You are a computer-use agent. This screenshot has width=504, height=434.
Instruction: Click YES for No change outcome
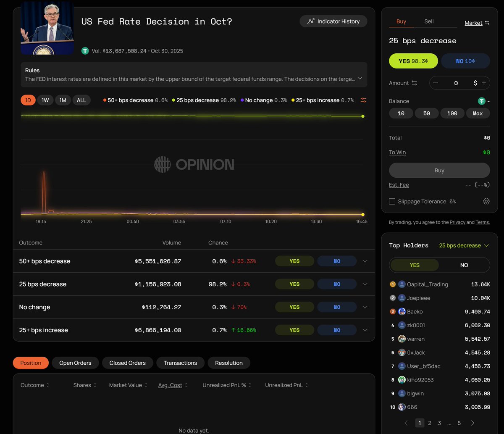(x=294, y=307)
